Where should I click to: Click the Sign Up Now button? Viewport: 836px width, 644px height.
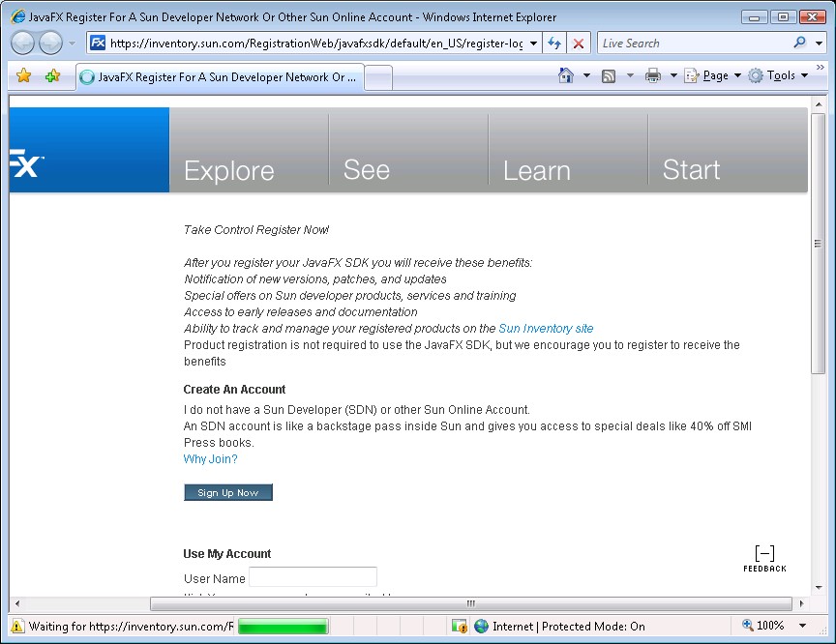pyautogui.click(x=228, y=492)
